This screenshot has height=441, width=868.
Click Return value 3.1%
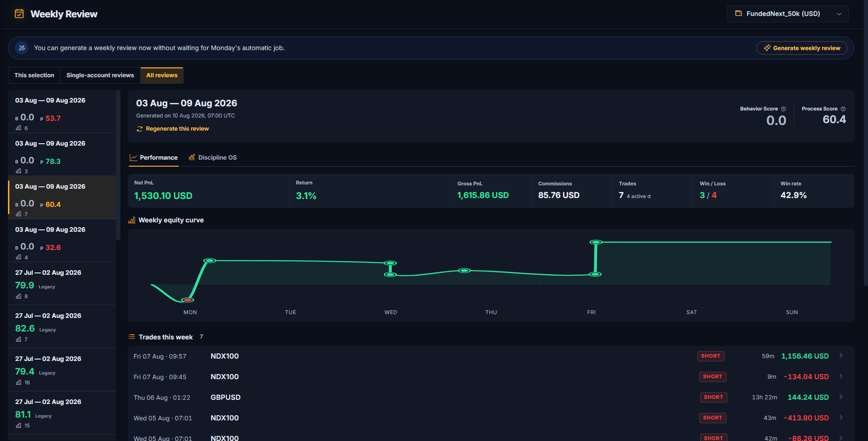point(306,196)
